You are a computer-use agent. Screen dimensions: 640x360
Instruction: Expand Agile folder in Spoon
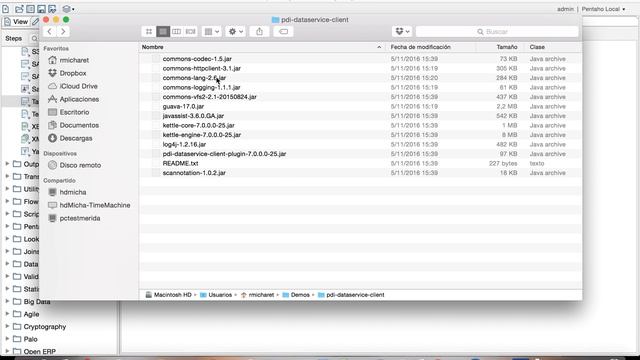point(7,314)
